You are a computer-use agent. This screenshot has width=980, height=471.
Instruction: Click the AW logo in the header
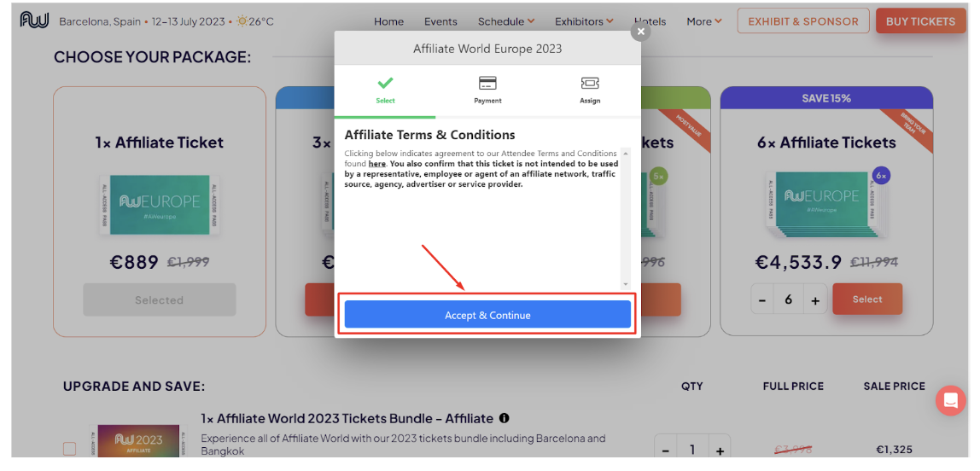[34, 20]
